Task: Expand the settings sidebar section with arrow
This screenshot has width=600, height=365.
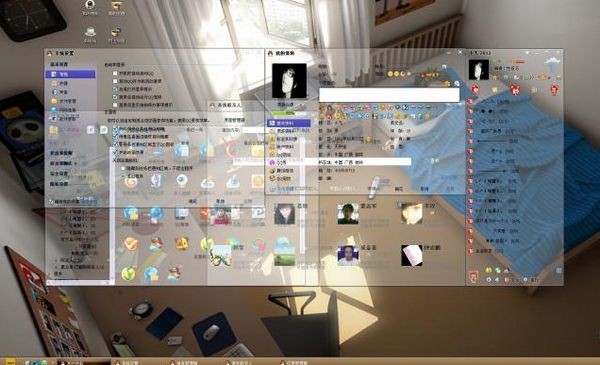Action: coord(63,163)
